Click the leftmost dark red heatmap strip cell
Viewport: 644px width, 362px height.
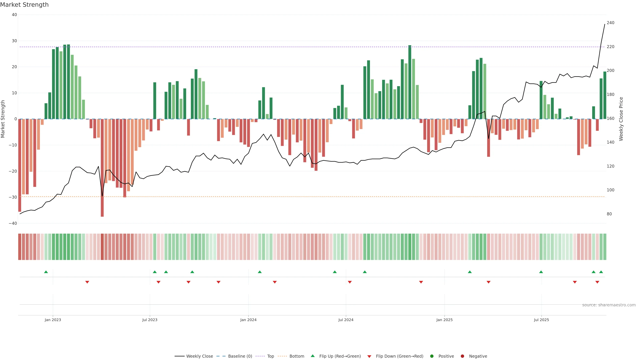[20, 247]
